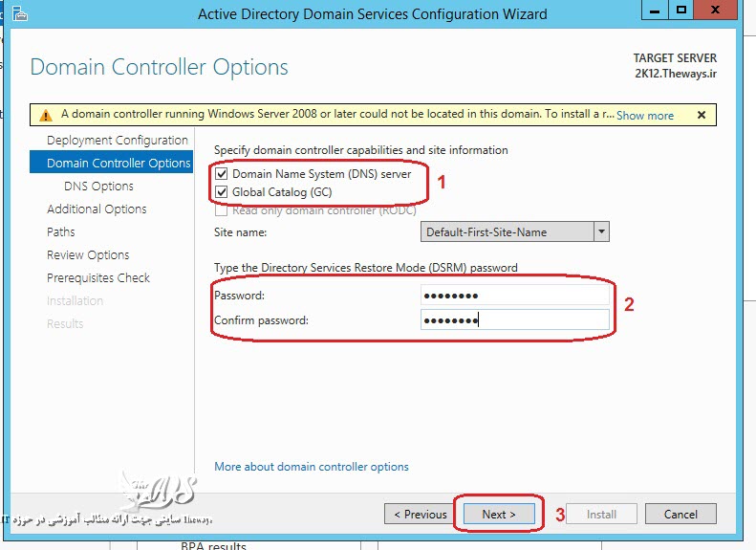Screen dimensions: 756x550
Task: Open DNS Options page
Action: (98, 187)
